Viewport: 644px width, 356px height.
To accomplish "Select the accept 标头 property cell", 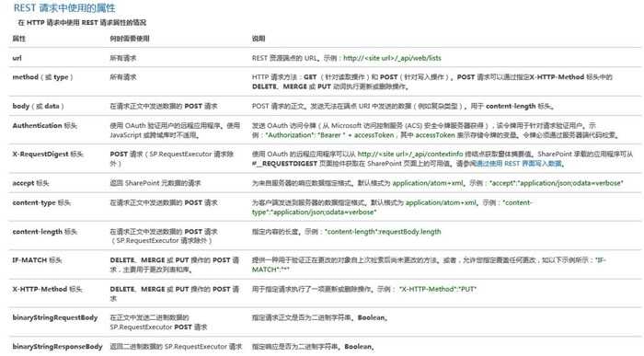I will click(30, 183).
